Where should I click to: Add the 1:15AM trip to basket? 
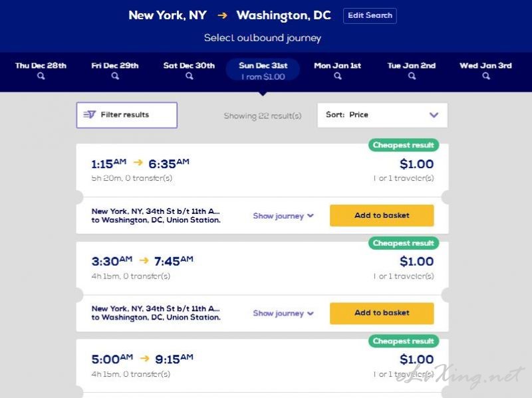click(382, 215)
